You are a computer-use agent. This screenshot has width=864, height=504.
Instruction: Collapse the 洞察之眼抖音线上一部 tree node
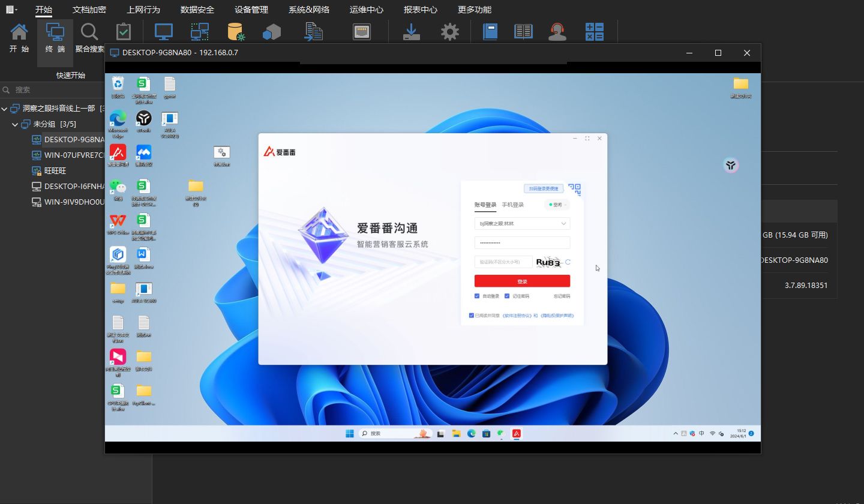[4, 109]
